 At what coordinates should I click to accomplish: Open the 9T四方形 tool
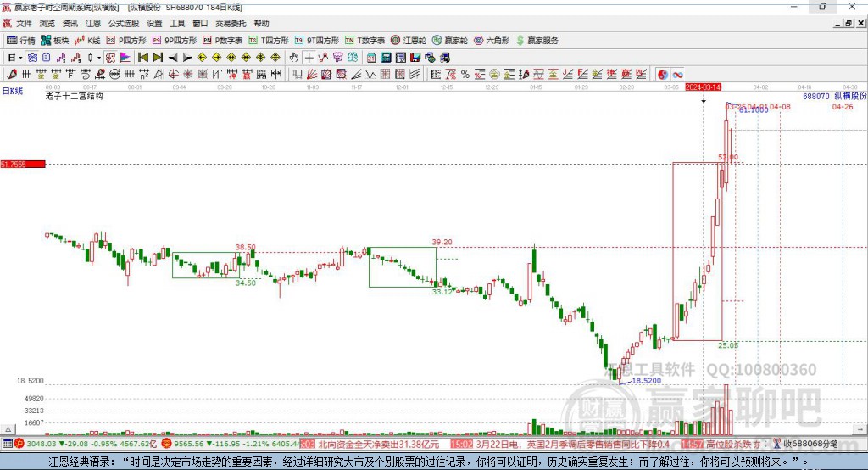pos(317,41)
